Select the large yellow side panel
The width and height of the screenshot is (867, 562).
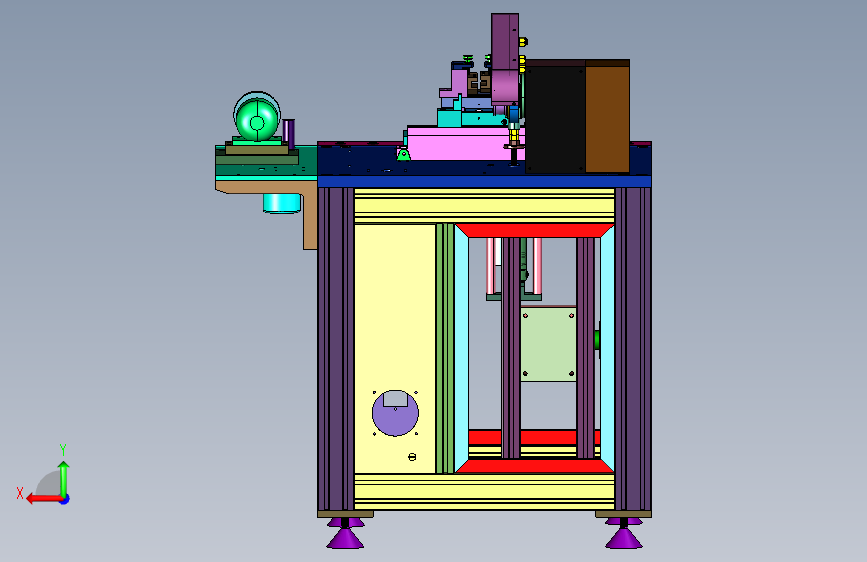click(395, 348)
